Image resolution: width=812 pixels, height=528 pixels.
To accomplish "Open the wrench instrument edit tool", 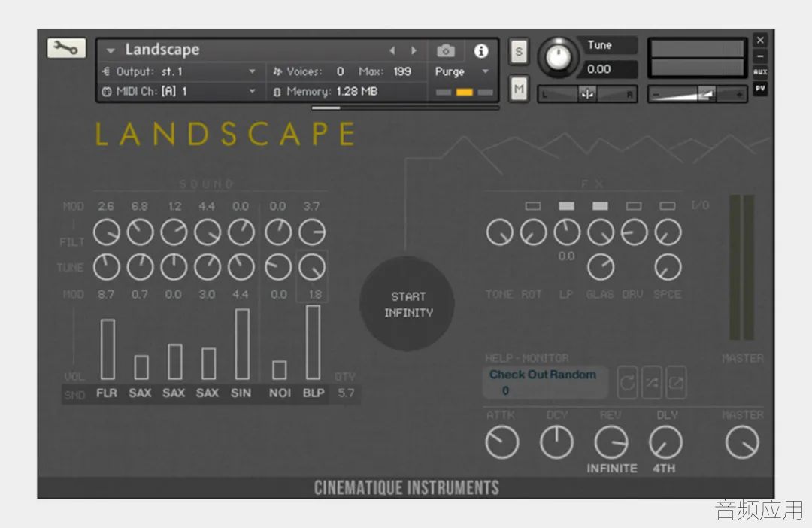I will point(66,48).
